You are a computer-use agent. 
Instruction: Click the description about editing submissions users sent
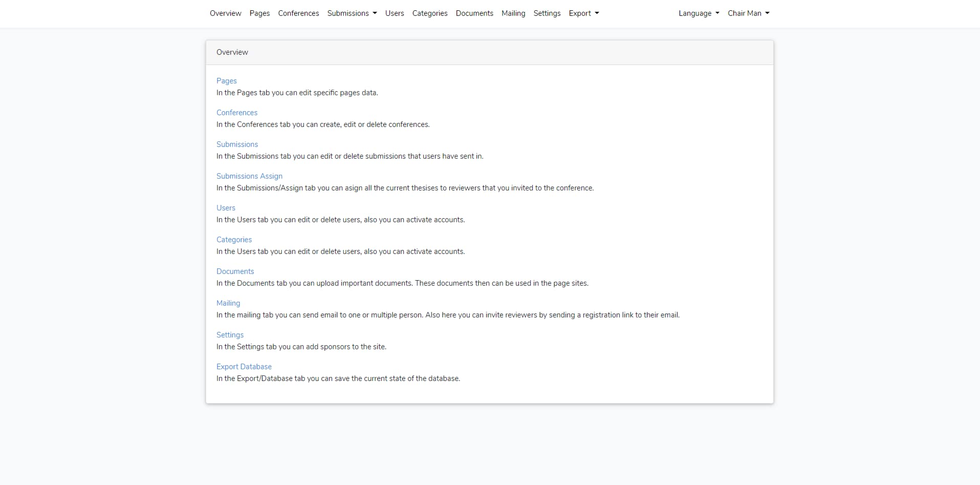[350, 156]
